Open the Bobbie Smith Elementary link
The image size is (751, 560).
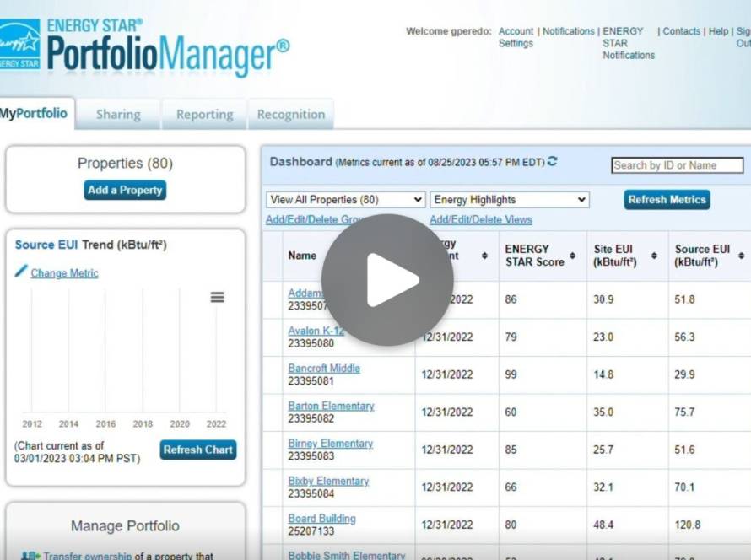(346, 555)
